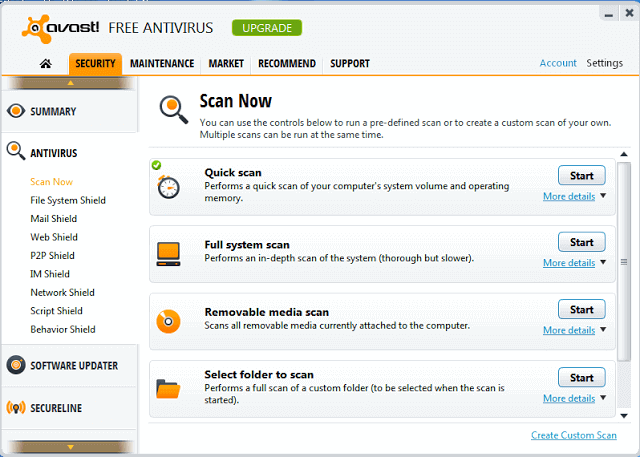
Task: Click the Home icon in navigation bar
Action: (45, 64)
